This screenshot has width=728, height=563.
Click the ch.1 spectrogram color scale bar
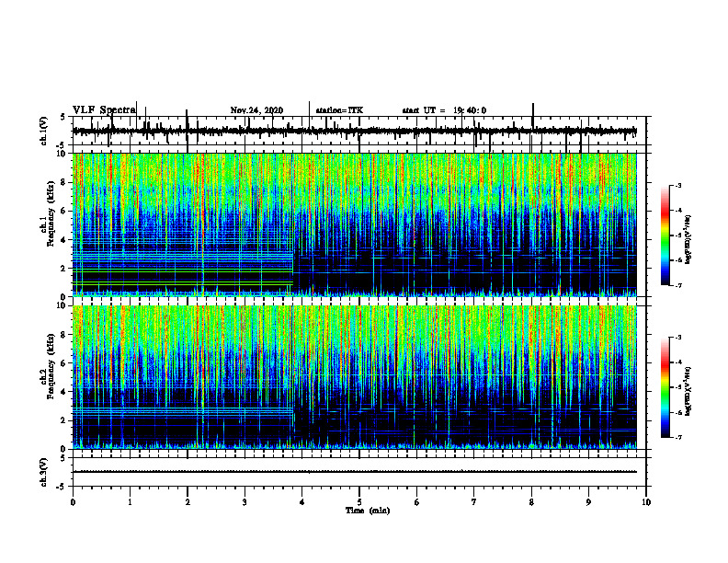click(x=665, y=236)
